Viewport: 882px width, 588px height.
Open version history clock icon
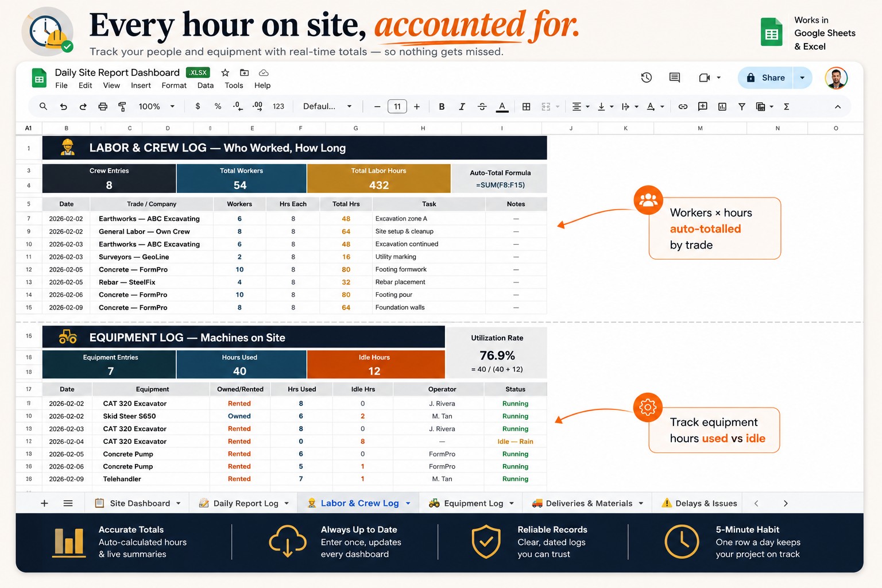tap(647, 78)
